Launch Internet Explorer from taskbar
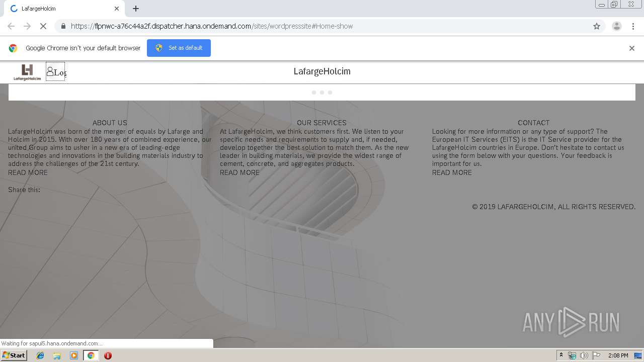The image size is (644, 362). point(40,355)
